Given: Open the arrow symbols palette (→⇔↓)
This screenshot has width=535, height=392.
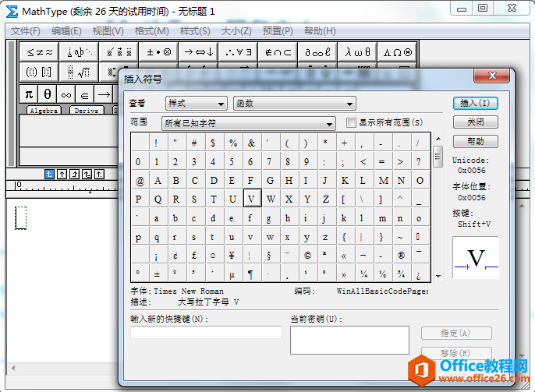Looking at the screenshot, I should pos(198,52).
